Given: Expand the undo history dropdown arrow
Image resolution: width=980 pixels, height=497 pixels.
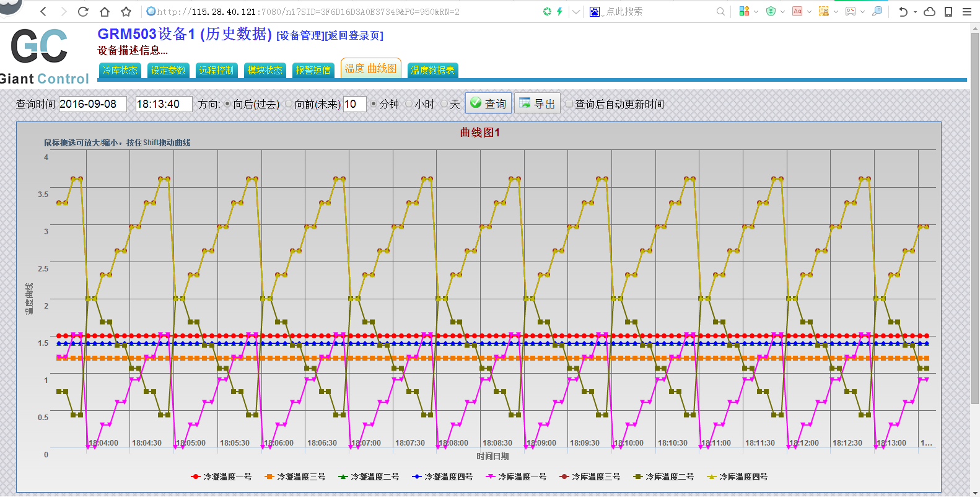Looking at the screenshot, I should coord(915,12).
